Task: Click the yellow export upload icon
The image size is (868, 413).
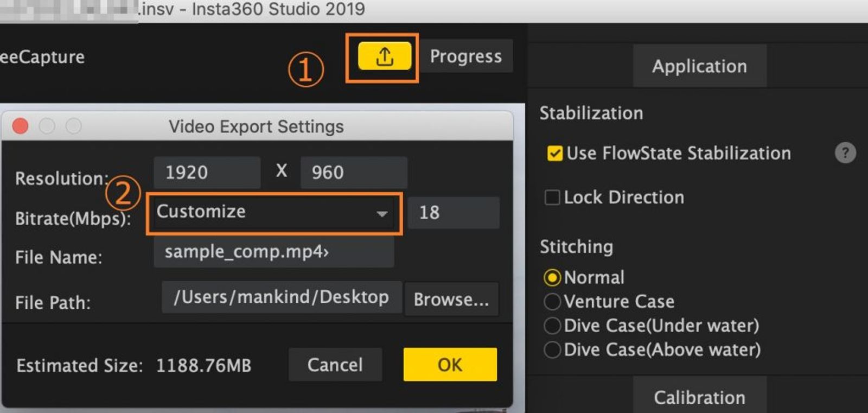Action: (384, 56)
